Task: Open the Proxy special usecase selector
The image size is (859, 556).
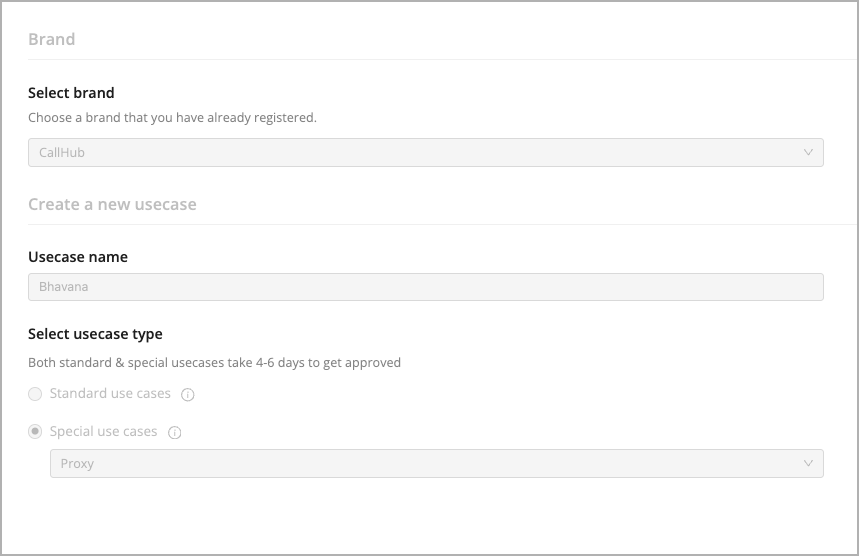Action: click(437, 463)
